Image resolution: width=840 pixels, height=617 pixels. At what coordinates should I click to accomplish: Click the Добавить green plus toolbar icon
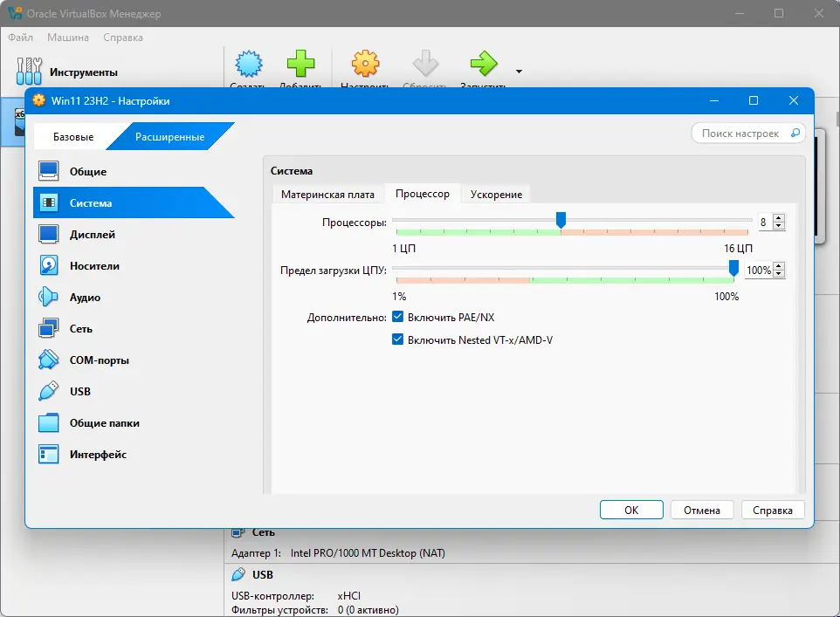pyautogui.click(x=300, y=64)
